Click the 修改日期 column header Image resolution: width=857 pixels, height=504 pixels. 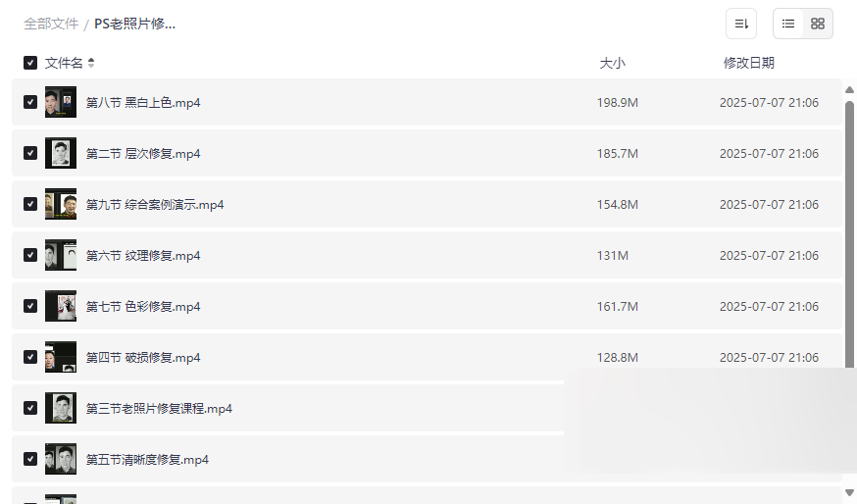748,63
